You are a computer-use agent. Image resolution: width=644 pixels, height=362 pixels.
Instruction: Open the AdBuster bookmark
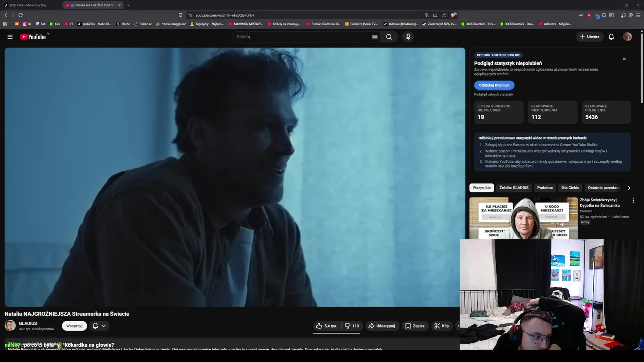554,24
